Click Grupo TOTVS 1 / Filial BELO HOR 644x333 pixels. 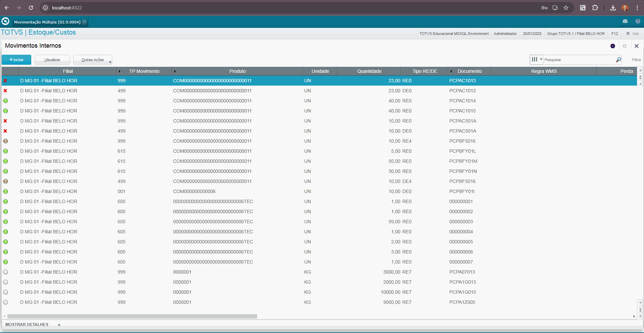(x=576, y=34)
